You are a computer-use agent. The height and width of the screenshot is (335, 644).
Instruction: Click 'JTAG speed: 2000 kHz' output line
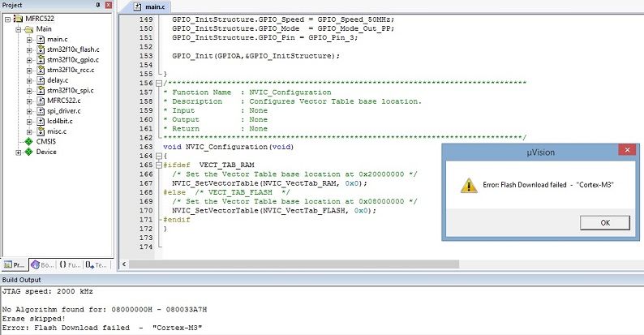(48, 291)
